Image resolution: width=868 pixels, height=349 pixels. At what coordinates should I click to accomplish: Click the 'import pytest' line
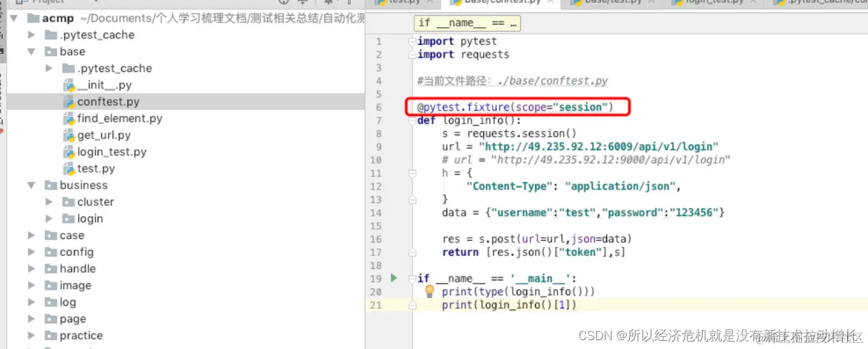[457, 41]
